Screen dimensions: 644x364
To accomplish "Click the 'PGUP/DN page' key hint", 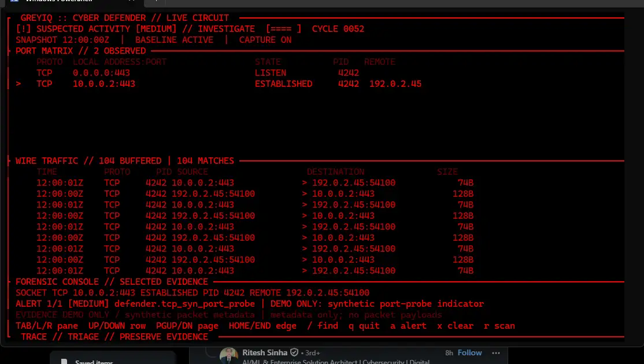I will 187,326.
